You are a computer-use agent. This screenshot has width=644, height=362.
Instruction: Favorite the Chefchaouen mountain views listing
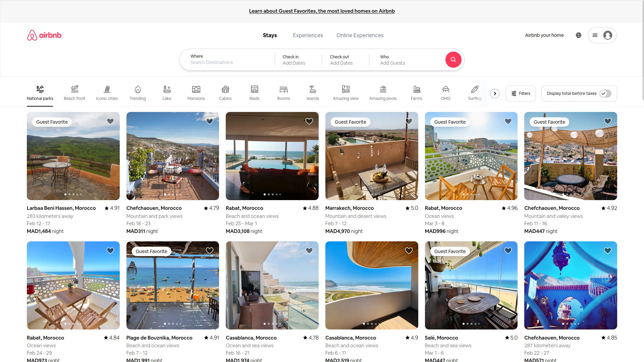tap(210, 121)
